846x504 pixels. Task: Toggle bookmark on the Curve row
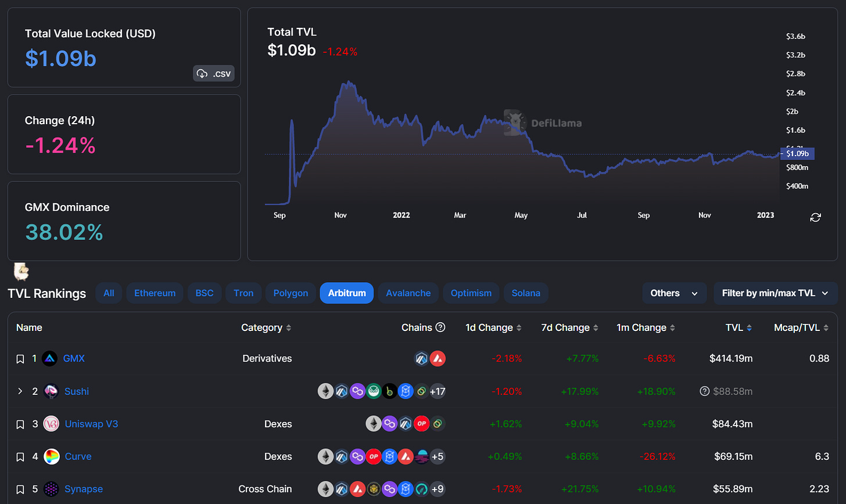click(x=20, y=457)
